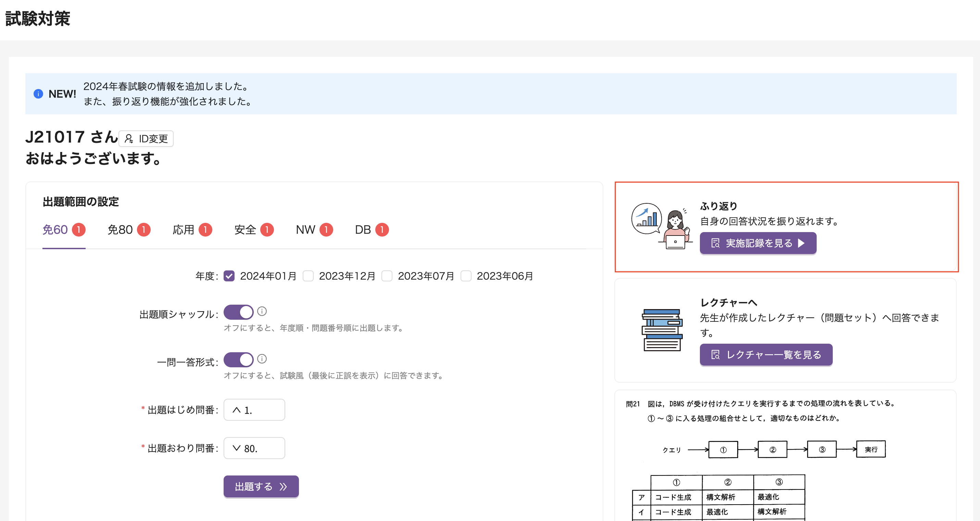Click the blue info icon in the NEW banner
Image resolution: width=980 pixels, height=521 pixels.
coord(38,94)
